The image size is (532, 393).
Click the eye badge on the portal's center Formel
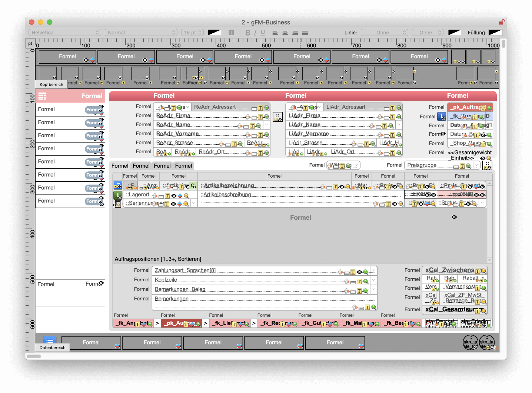pos(454,217)
